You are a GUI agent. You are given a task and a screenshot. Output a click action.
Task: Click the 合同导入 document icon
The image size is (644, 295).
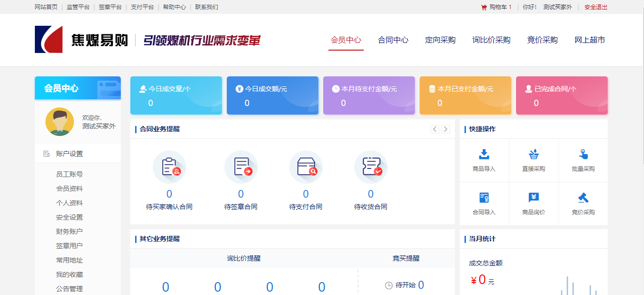click(x=484, y=198)
